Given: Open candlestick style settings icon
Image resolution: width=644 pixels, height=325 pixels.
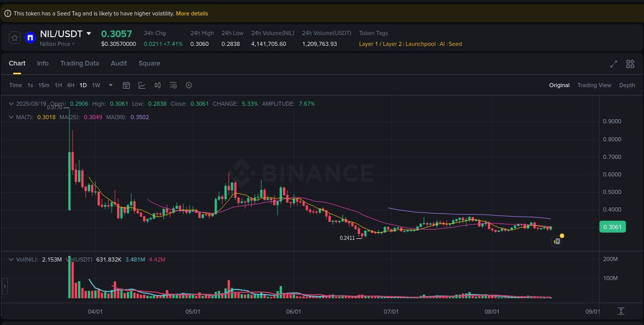Looking at the screenshot, I should [158, 85].
